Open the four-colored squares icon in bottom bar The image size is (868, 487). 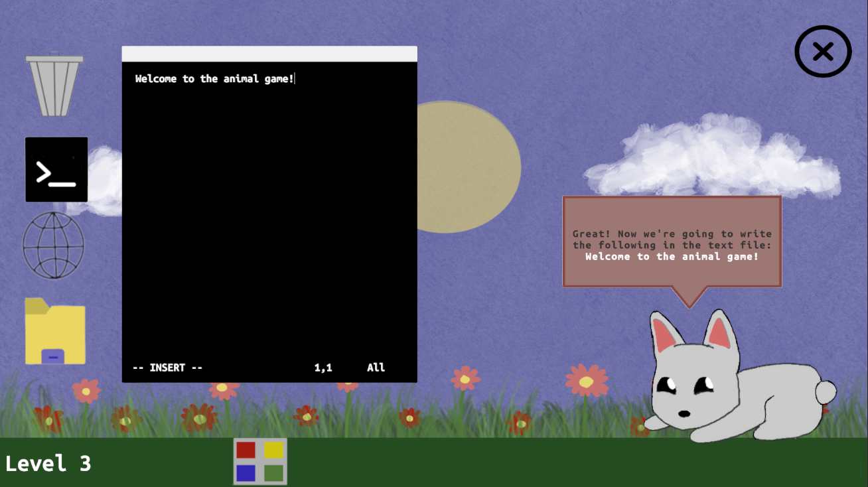coord(260,461)
